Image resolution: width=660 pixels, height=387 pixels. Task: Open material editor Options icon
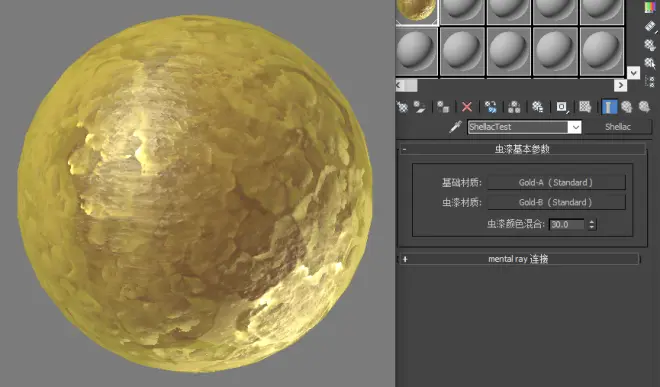(x=650, y=45)
